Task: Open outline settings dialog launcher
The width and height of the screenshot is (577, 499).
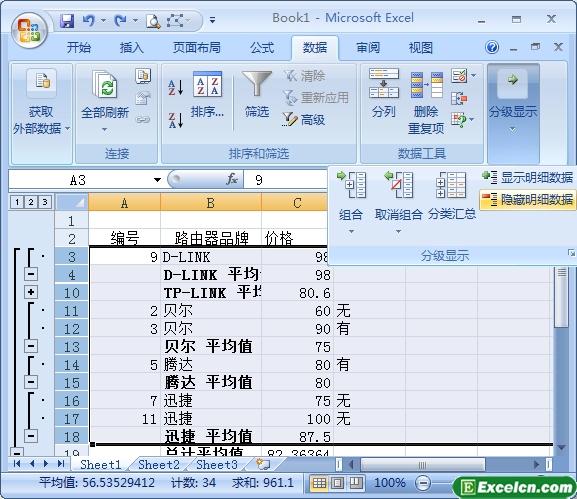Action: 571,252
